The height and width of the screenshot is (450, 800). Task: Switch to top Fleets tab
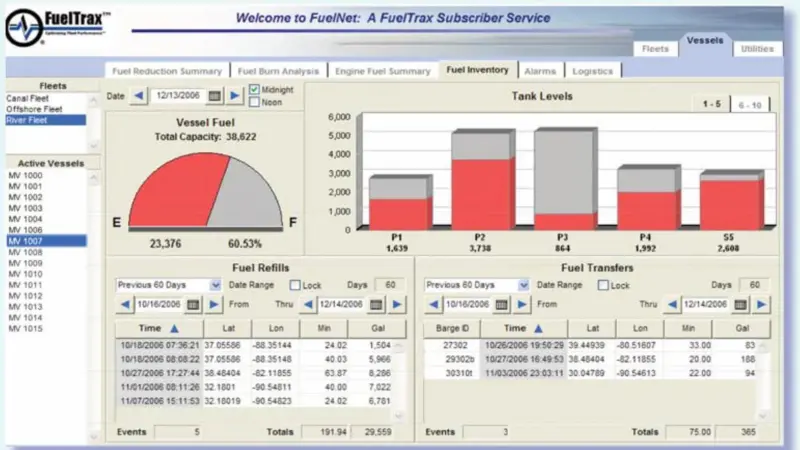655,49
